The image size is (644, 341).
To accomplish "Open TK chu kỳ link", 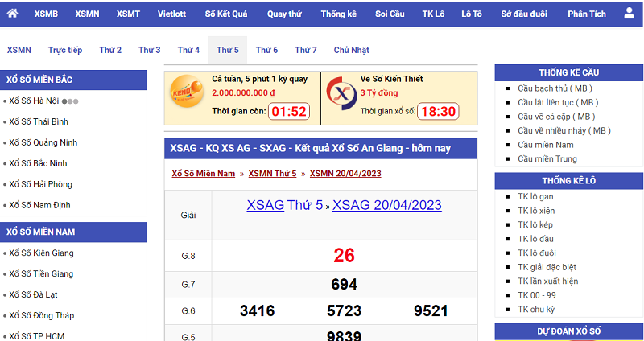I will click(x=536, y=310).
